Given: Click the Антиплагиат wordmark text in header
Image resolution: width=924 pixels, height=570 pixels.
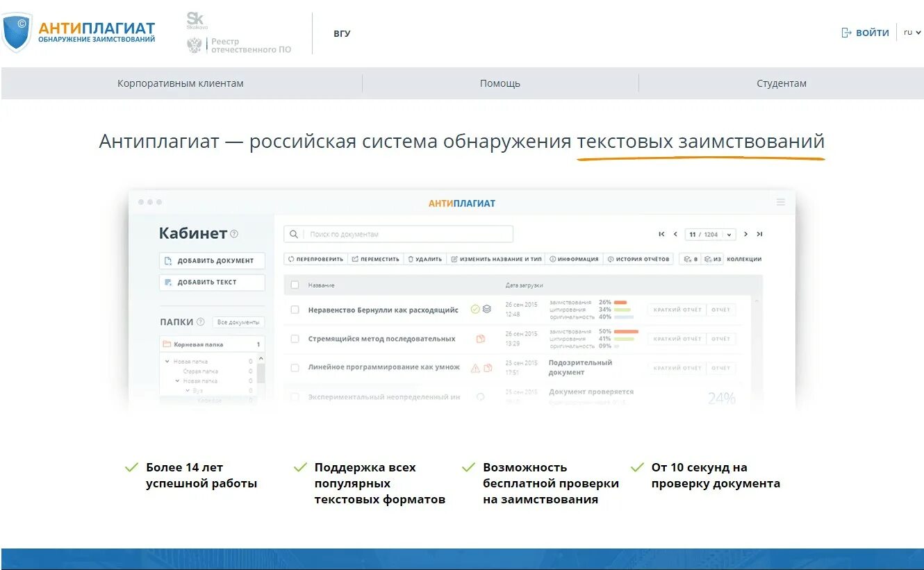Looking at the screenshot, I should pyautogui.click(x=97, y=28).
